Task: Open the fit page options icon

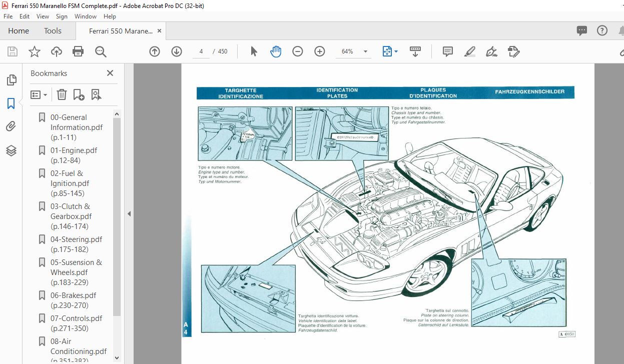Action: [x=390, y=51]
